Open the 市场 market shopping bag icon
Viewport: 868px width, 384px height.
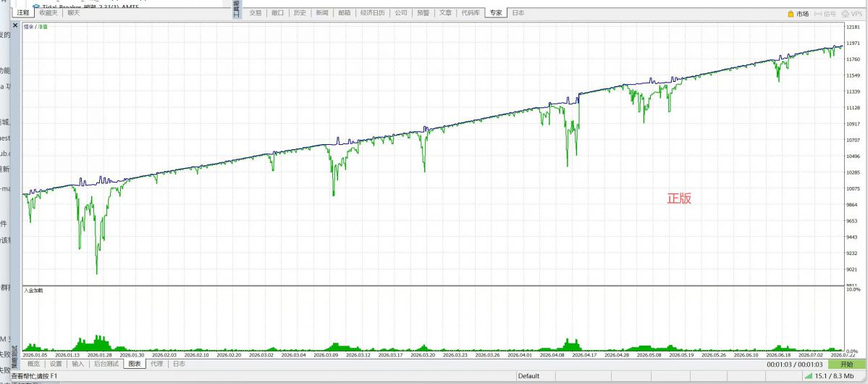pos(791,14)
